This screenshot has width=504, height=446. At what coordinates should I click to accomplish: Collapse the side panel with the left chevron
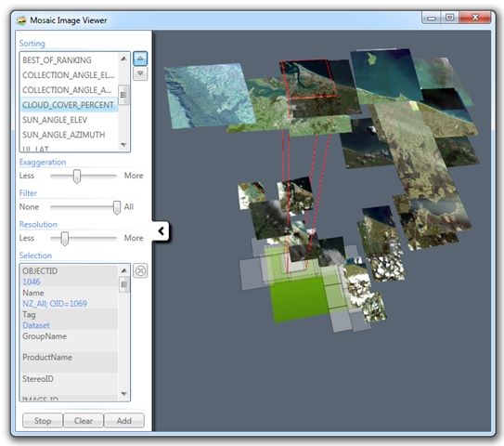tap(161, 230)
